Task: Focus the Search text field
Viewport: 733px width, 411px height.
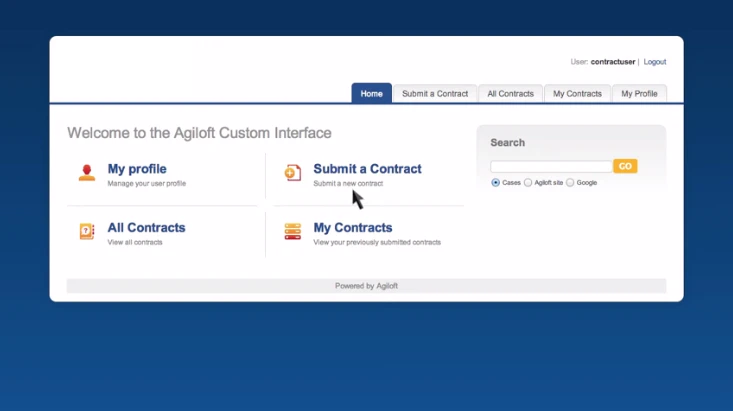Action: click(x=551, y=166)
